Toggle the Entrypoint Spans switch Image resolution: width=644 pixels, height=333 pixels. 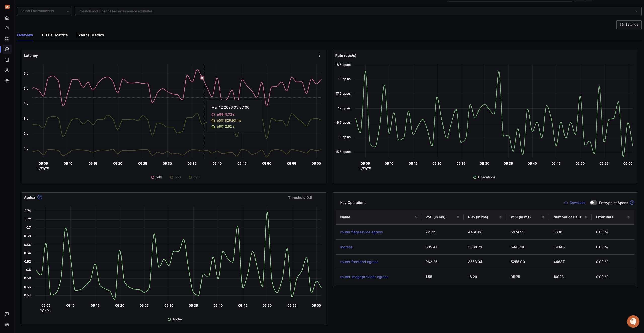tap(593, 203)
